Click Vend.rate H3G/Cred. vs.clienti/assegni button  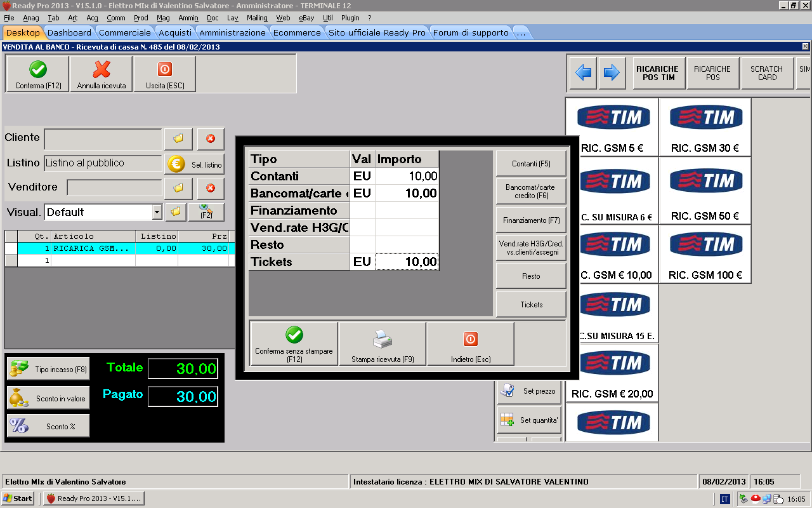[531, 248]
